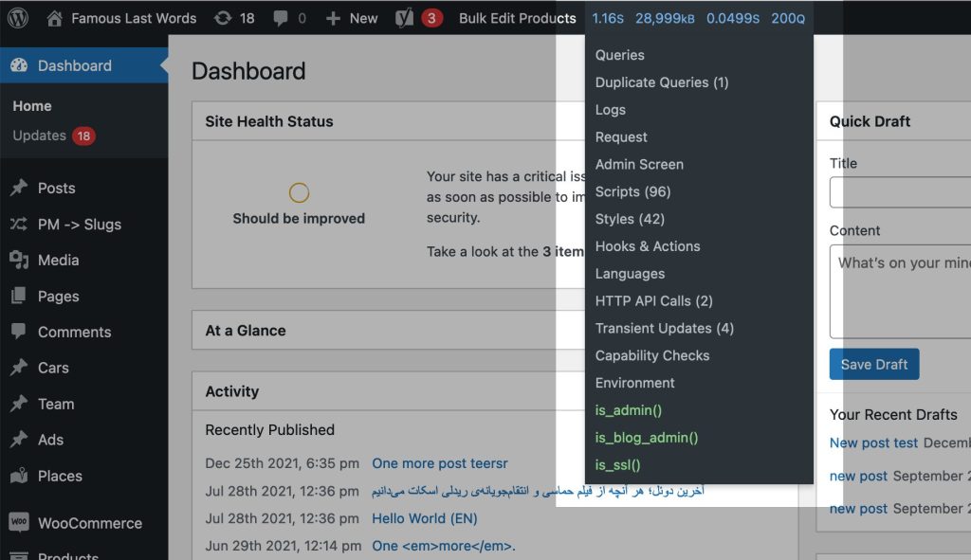Click the Dashboard gauge icon
971x560 pixels.
pos(19,65)
